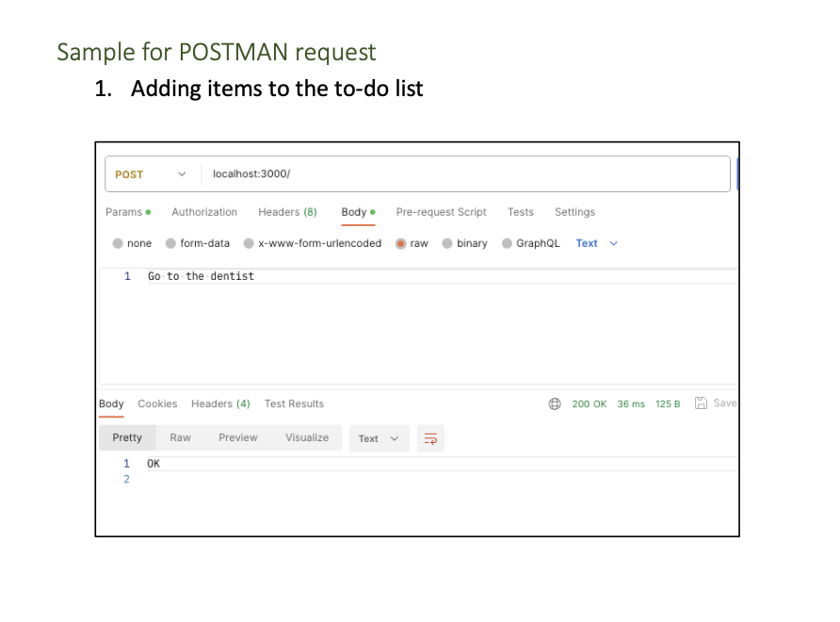The width and height of the screenshot is (840, 622).
Task: Click the 36 ms response time indicator
Action: (x=631, y=403)
